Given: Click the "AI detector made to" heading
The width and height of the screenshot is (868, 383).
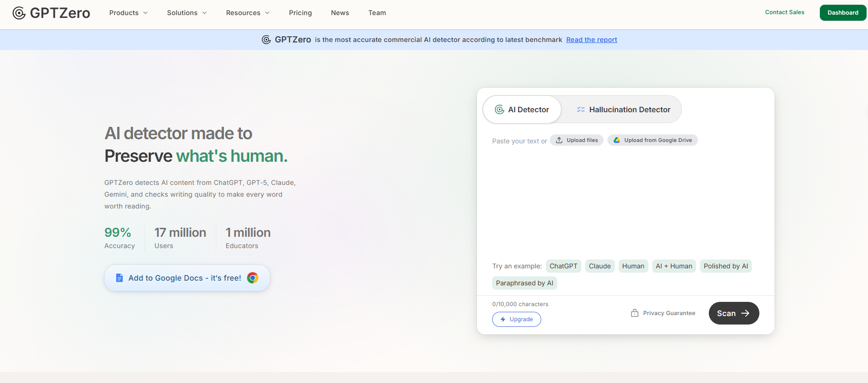Looking at the screenshot, I should 179,133.
